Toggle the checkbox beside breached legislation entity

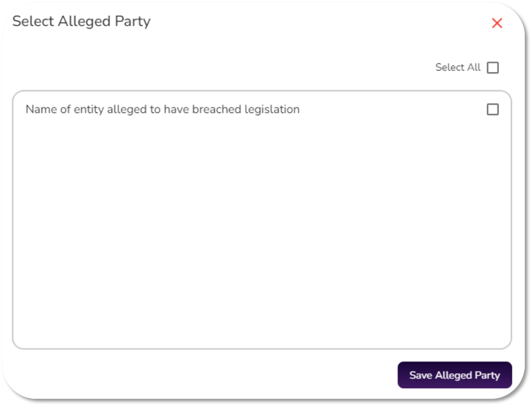point(493,110)
